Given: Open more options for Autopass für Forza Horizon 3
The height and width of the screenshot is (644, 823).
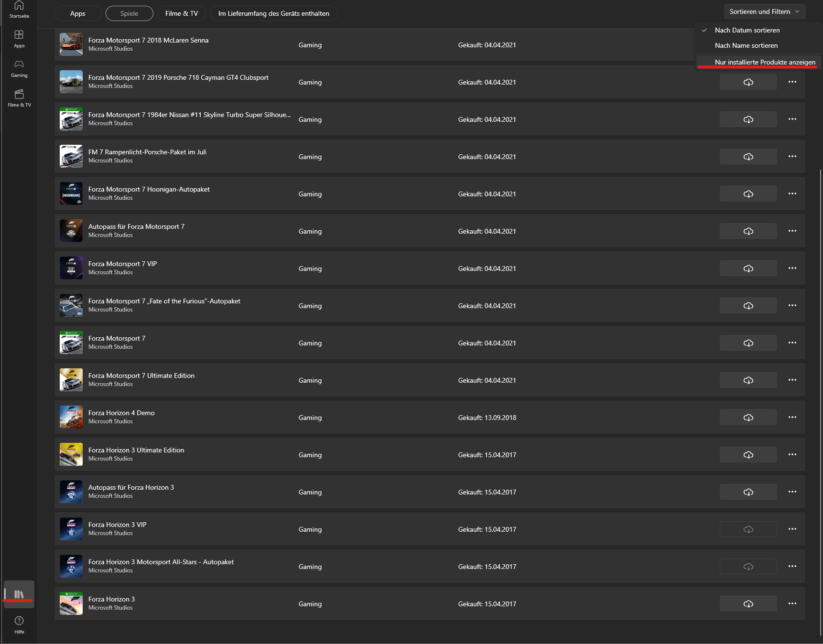Looking at the screenshot, I should coord(792,492).
